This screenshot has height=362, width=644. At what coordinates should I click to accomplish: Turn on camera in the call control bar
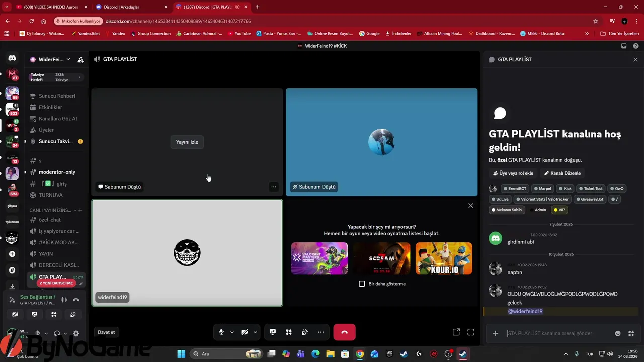coord(245,332)
